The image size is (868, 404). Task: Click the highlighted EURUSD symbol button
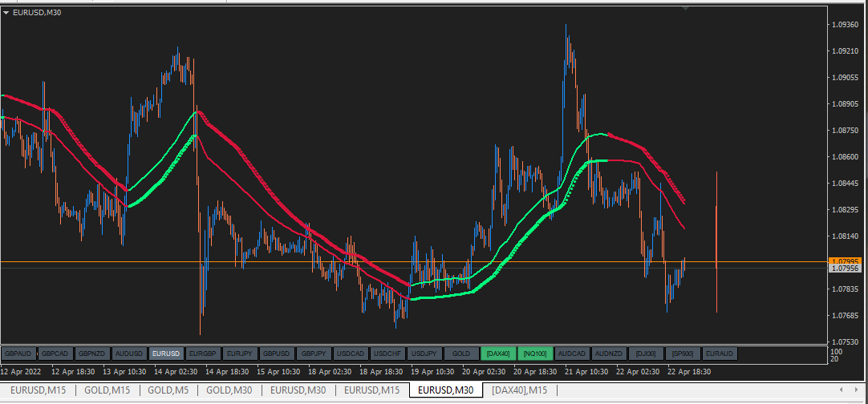click(166, 353)
